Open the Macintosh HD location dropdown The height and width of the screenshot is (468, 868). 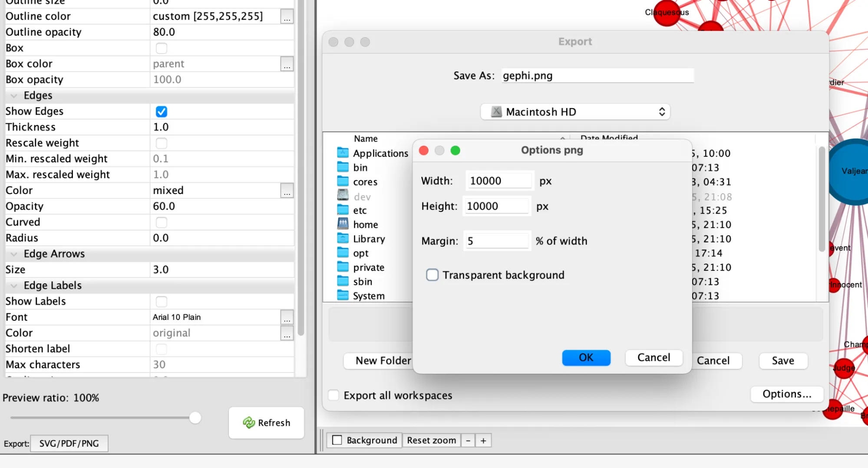[x=575, y=112]
